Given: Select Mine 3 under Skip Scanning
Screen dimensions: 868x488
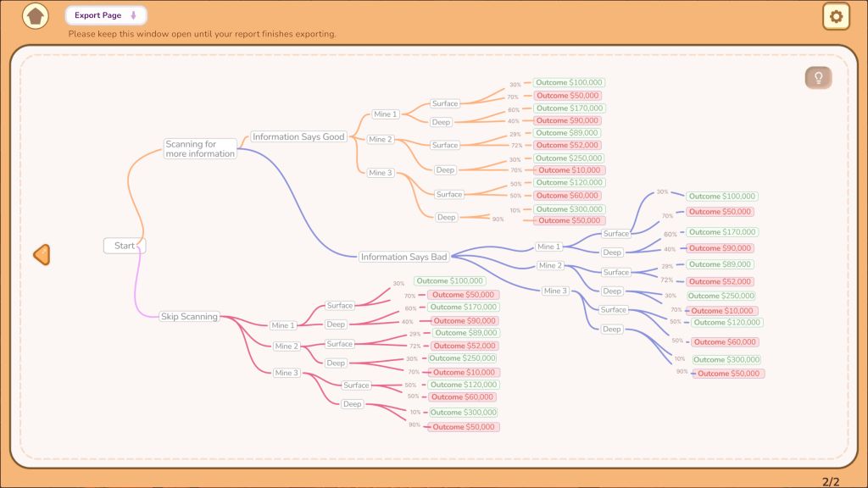Looking at the screenshot, I should pos(286,373).
